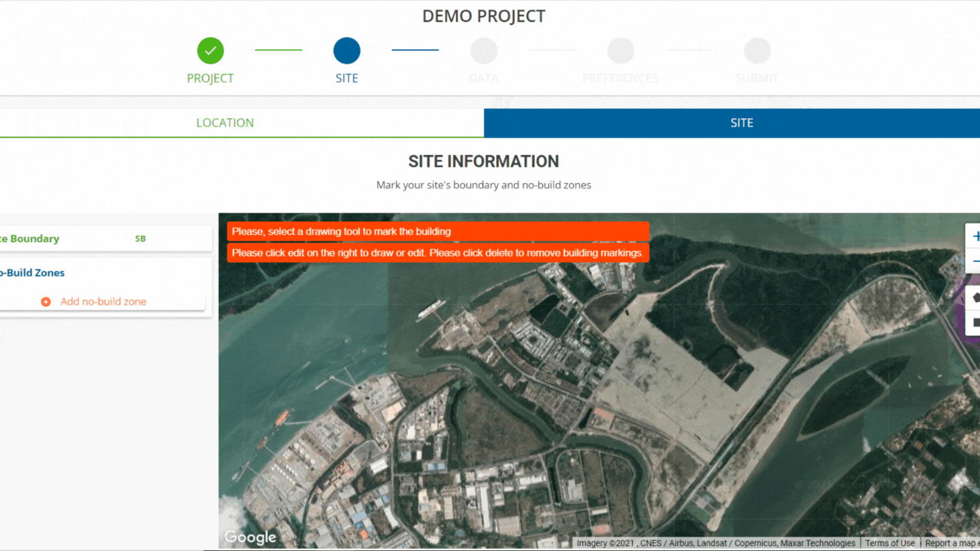
Task: Click the grey Submit step circle
Action: pyautogui.click(x=757, y=51)
